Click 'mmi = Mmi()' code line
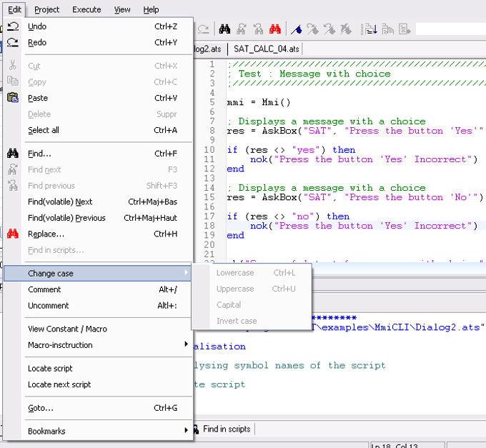Screen dimensions: 486x448 click(x=259, y=102)
